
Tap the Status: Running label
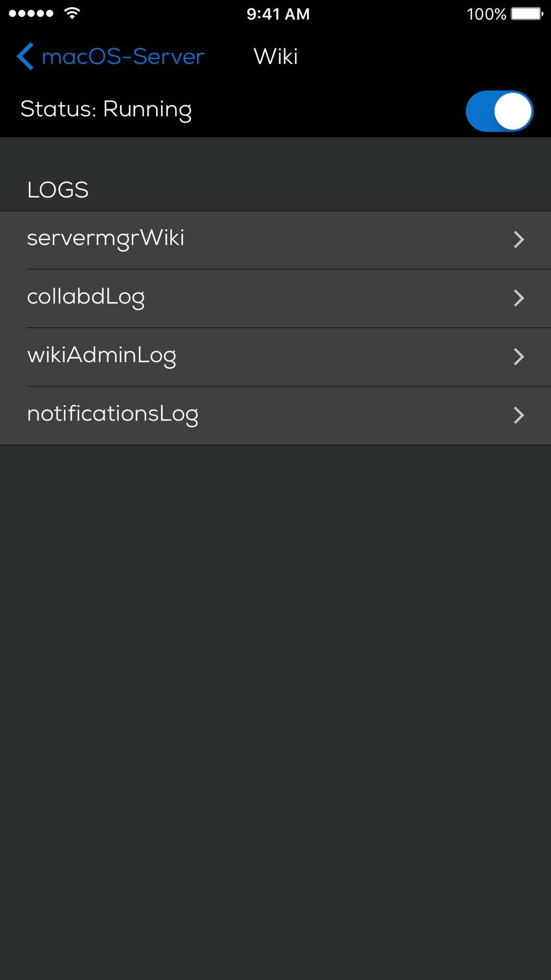tap(106, 110)
